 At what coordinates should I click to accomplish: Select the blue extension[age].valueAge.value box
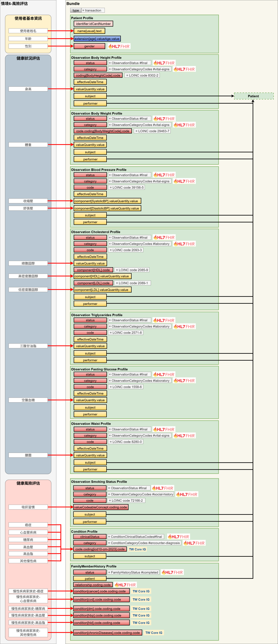pyautogui.click(x=97, y=39)
